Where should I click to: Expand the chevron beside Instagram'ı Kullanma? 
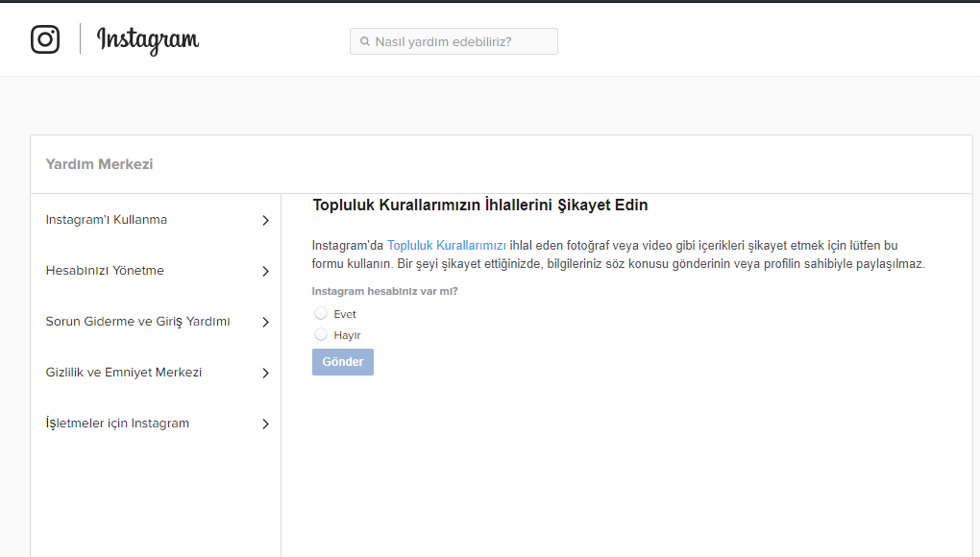[x=265, y=221]
